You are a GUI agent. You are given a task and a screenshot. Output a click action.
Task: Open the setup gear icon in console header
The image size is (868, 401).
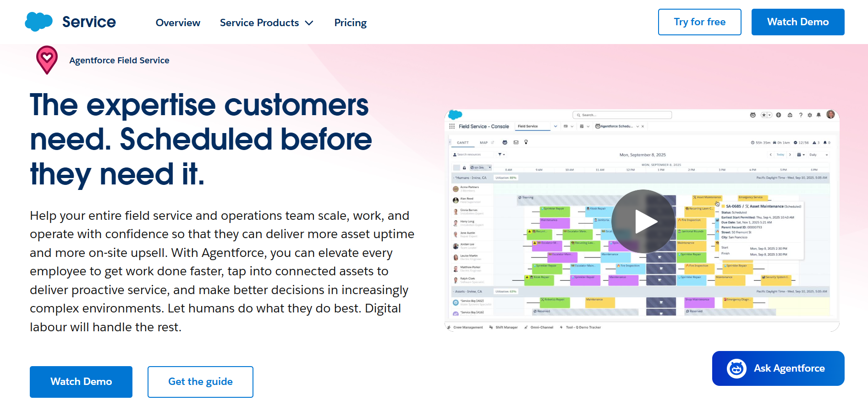tap(810, 115)
